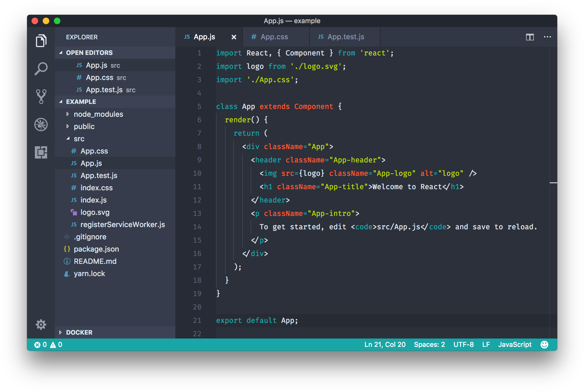Select the Search icon in the activity bar
This screenshot has height=392, width=584.
point(41,68)
